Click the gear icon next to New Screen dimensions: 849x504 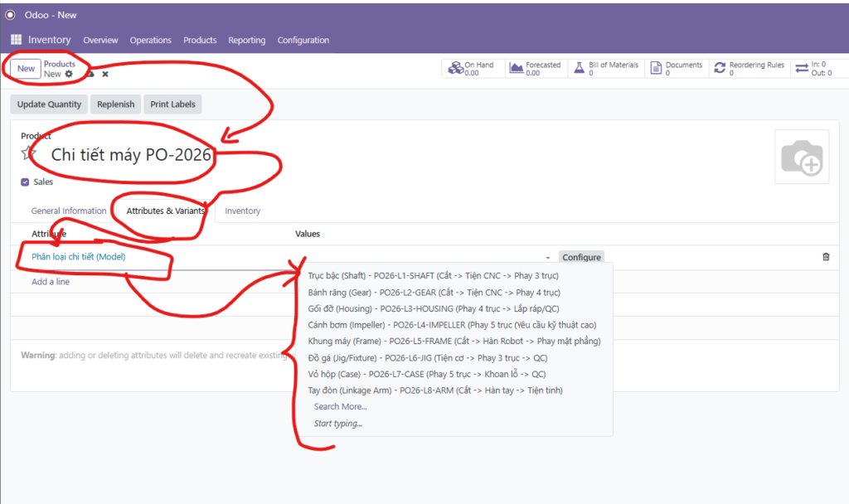[x=69, y=74]
